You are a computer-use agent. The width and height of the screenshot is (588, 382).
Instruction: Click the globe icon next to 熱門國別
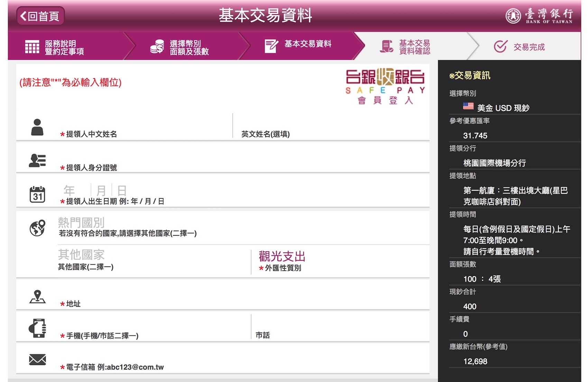tap(37, 228)
